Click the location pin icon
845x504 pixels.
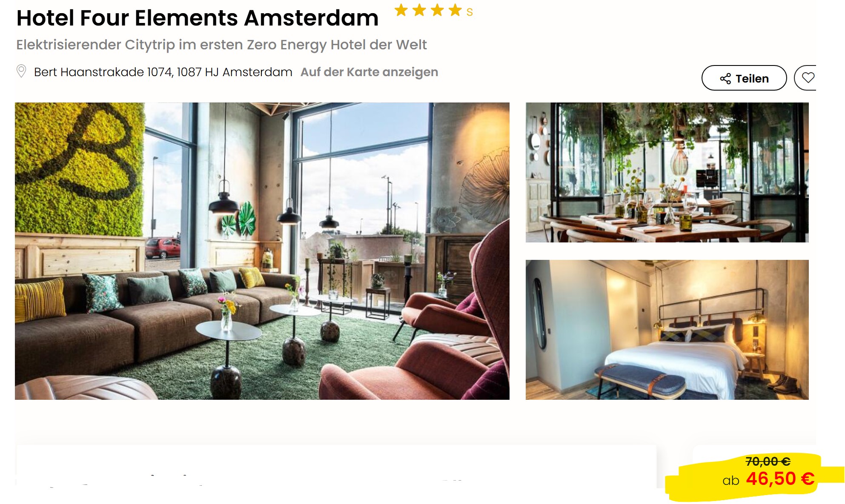21,71
